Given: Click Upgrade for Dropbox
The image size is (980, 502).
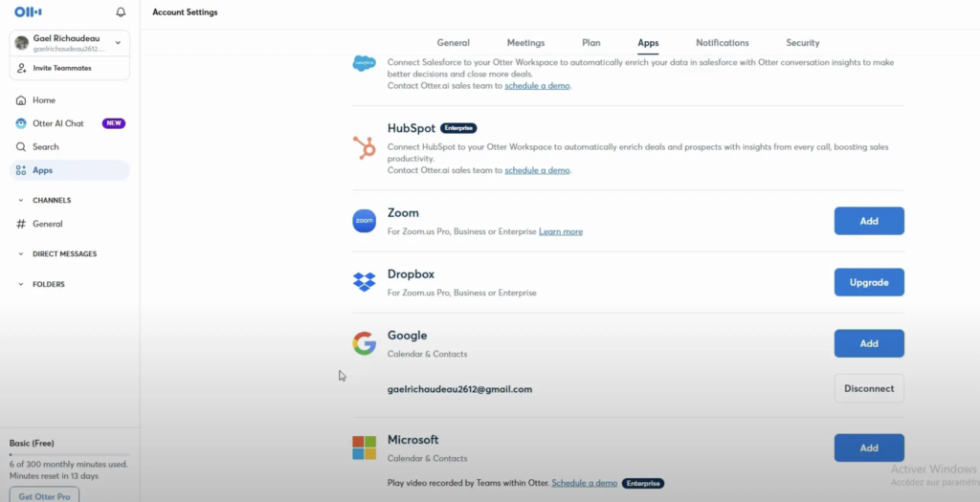Looking at the screenshot, I should 869,282.
